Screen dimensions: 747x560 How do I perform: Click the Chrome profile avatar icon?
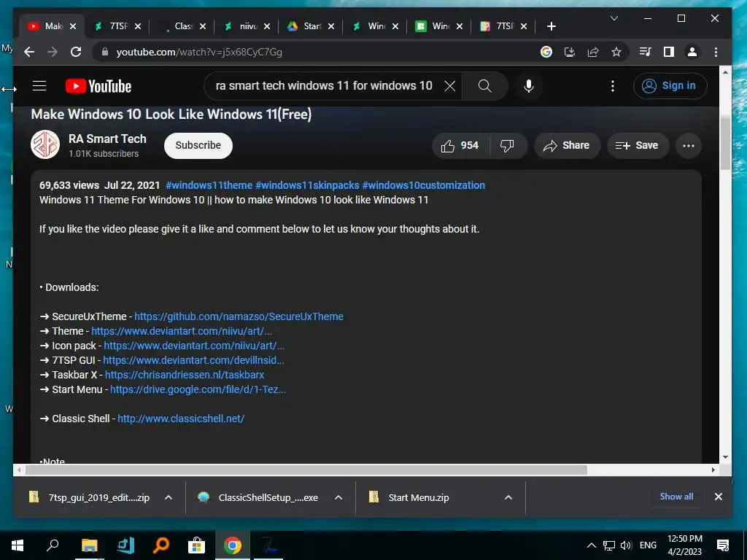[x=692, y=52]
